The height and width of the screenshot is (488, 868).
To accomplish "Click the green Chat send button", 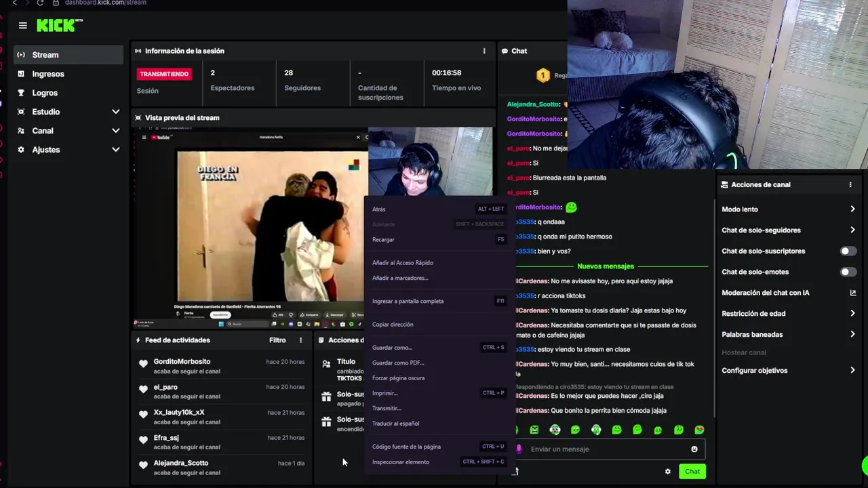I will pyautogui.click(x=692, y=472).
